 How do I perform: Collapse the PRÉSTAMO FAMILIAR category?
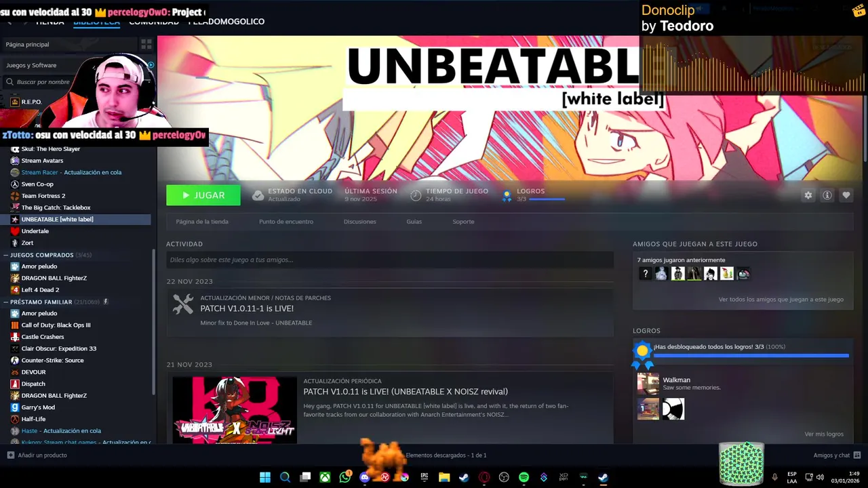[6, 302]
